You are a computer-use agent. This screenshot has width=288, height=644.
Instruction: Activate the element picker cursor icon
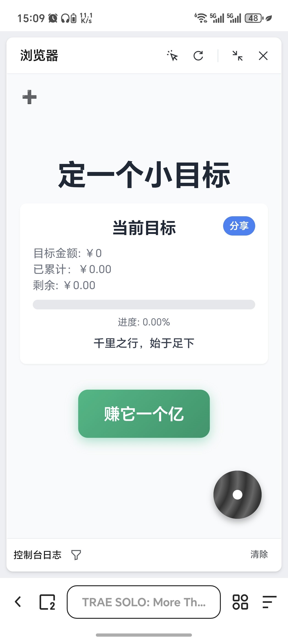coord(172,56)
